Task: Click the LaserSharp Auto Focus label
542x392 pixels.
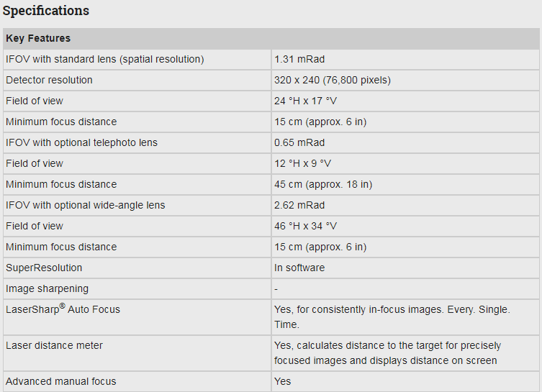Action: click(x=63, y=309)
